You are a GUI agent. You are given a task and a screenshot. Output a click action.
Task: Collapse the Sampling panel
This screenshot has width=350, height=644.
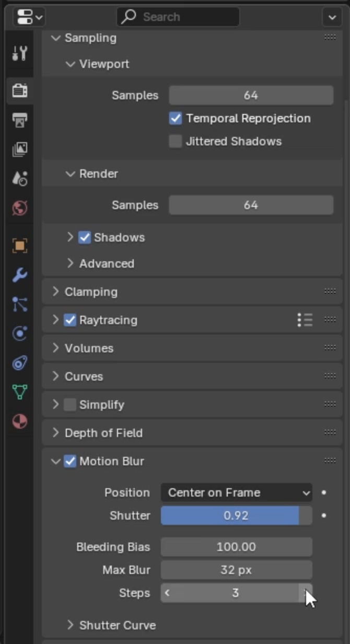click(55, 38)
